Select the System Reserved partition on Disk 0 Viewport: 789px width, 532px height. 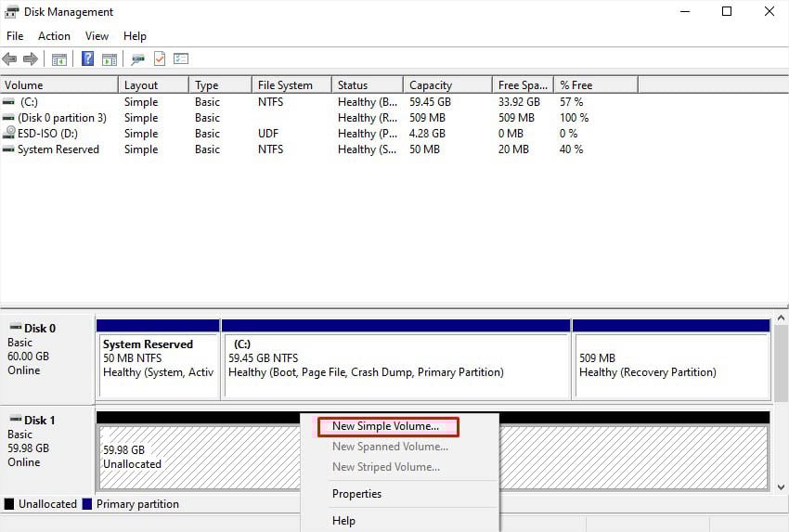point(158,358)
